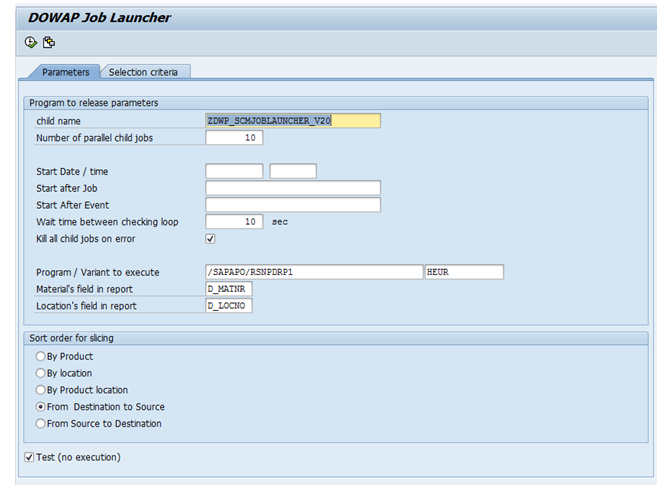Click the 'Program to release parameters' heading
The image size is (667, 495).
coord(94,103)
